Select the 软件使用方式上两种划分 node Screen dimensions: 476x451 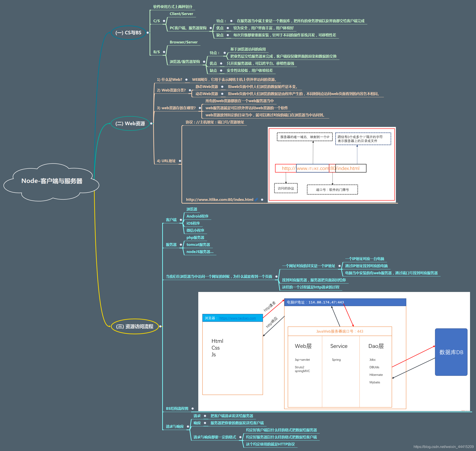point(173,7)
